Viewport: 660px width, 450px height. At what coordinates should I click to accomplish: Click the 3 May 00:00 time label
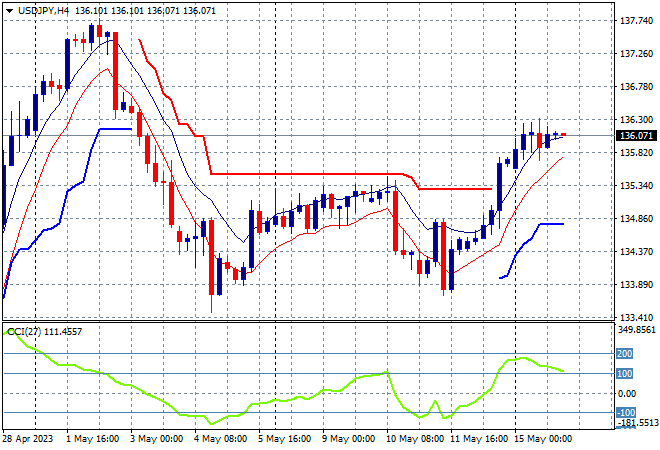tap(155, 439)
